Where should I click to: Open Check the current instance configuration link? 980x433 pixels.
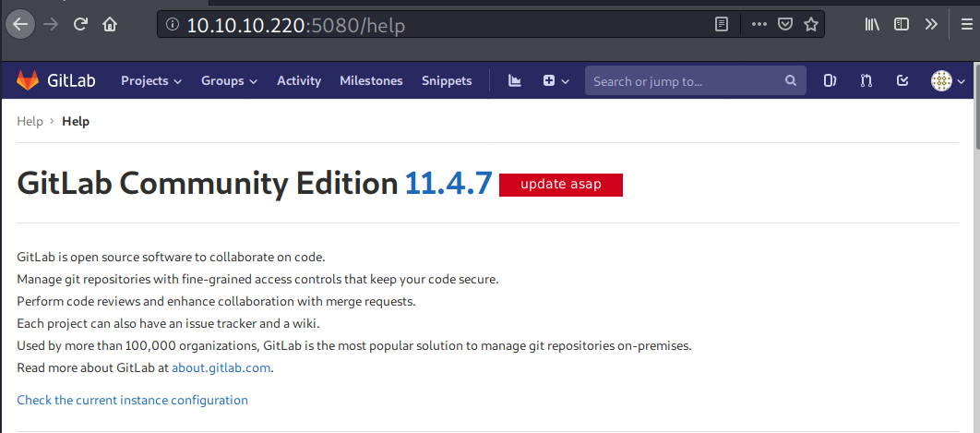133,400
